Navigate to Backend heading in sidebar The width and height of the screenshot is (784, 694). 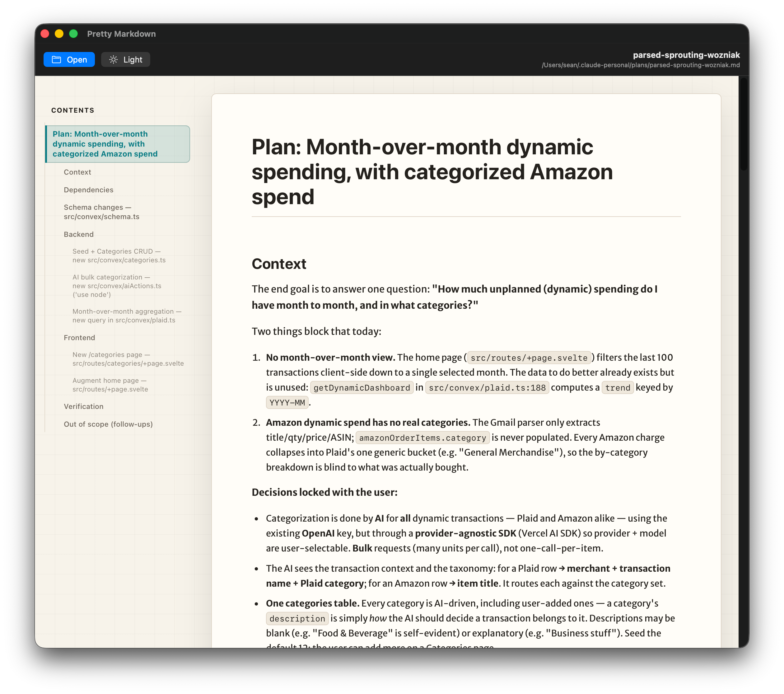79,234
